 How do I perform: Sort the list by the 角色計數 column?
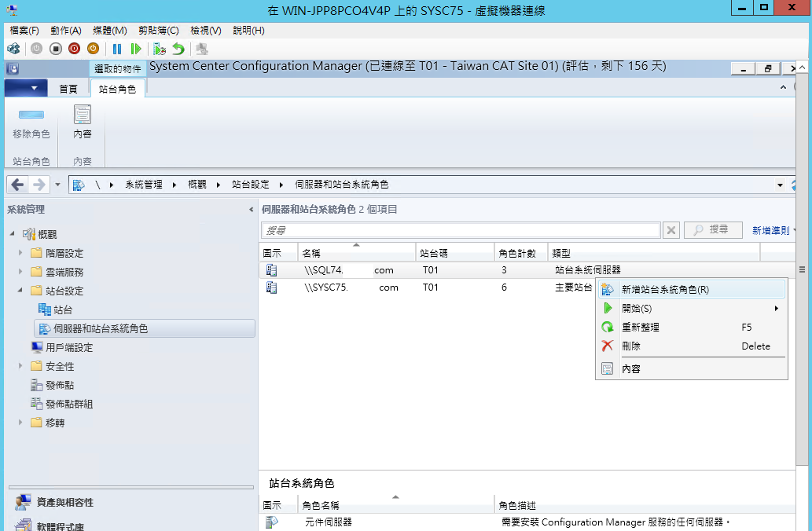click(520, 253)
